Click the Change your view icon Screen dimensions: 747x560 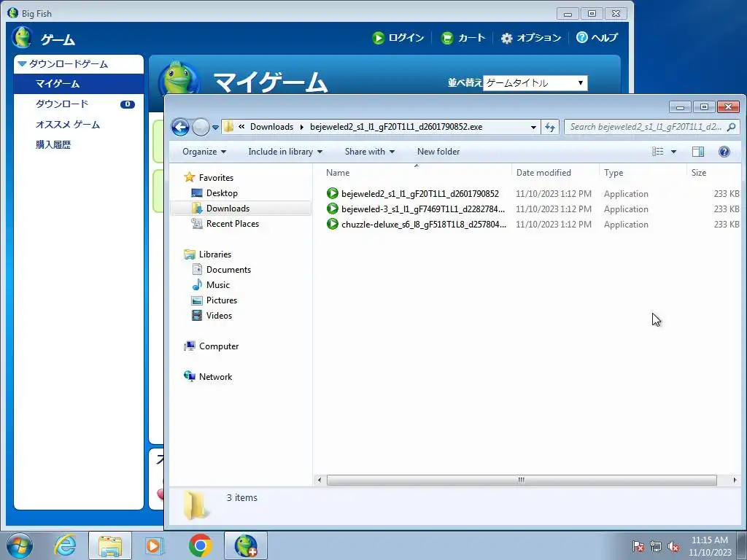click(658, 152)
